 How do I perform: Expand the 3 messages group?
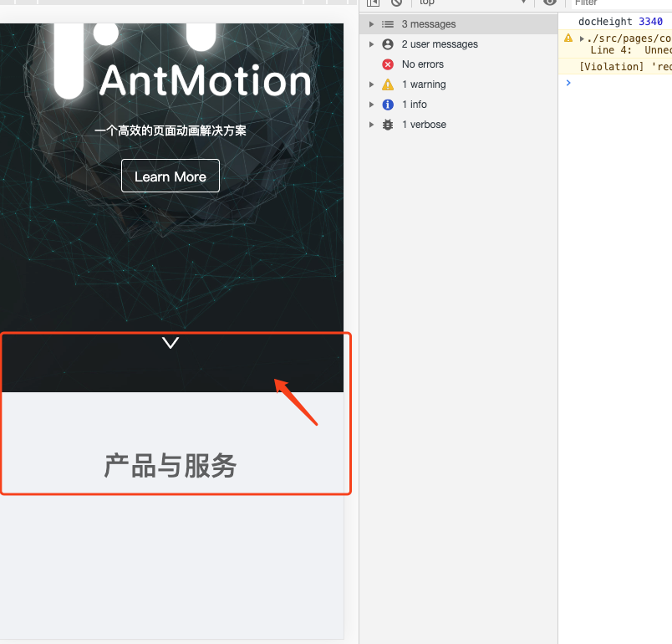[x=372, y=24]
